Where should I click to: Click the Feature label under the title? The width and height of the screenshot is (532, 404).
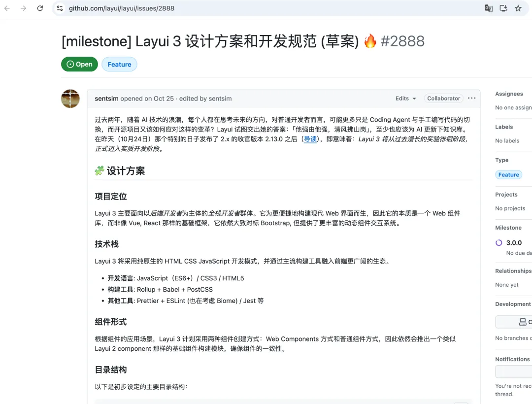(x=119, y=64)
